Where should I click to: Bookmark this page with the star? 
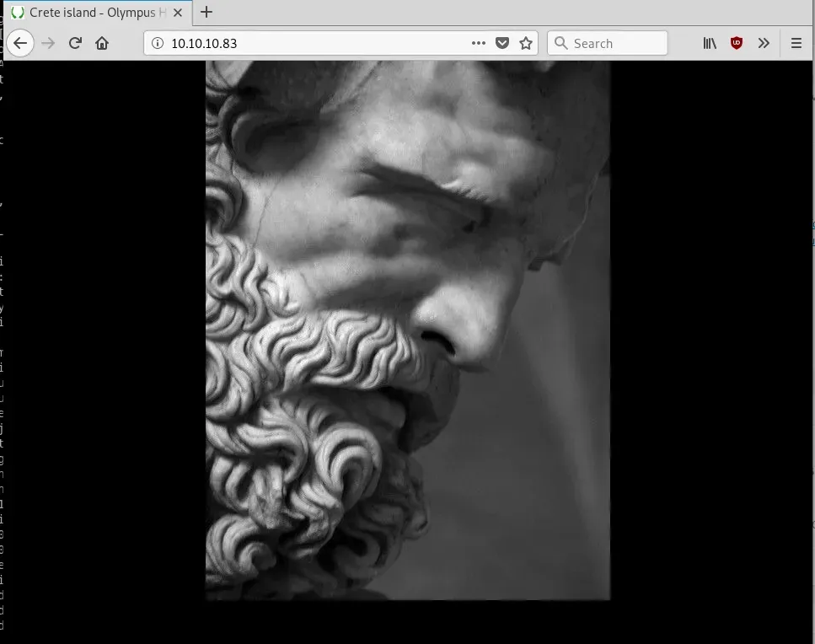526,44
